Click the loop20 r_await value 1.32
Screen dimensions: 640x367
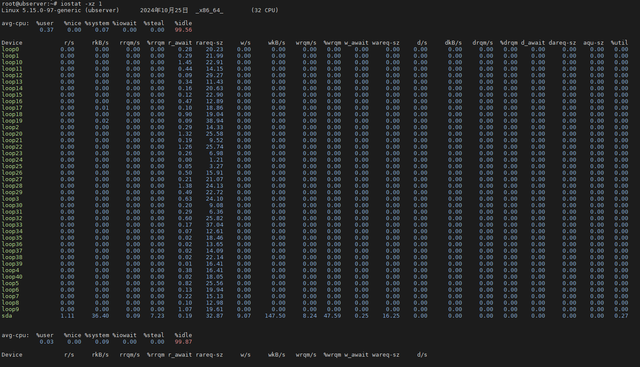(x=185, y=134)
